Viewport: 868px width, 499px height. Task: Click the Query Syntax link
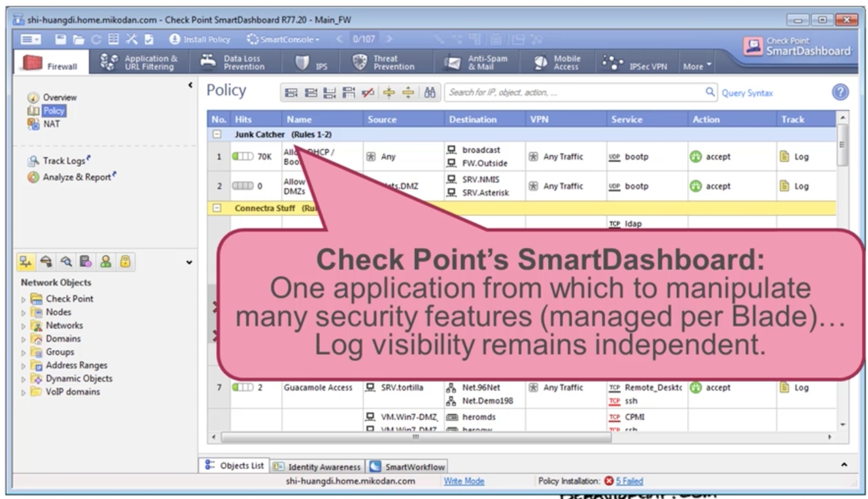tap(747, 93)
